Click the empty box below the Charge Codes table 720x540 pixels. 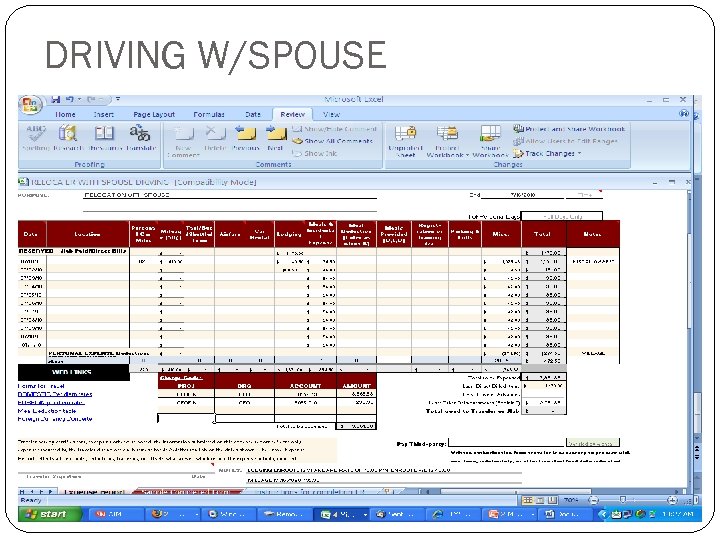(186, 418)
